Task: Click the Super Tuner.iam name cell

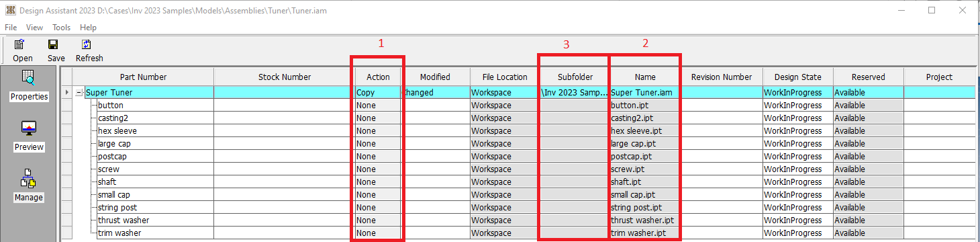Action: pyautogui.click(x=646, y=93)
